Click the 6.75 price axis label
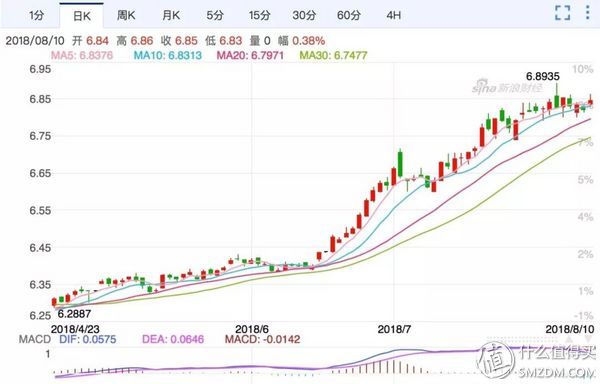This screenshot has height=384, width=600. tap(40, 136)
